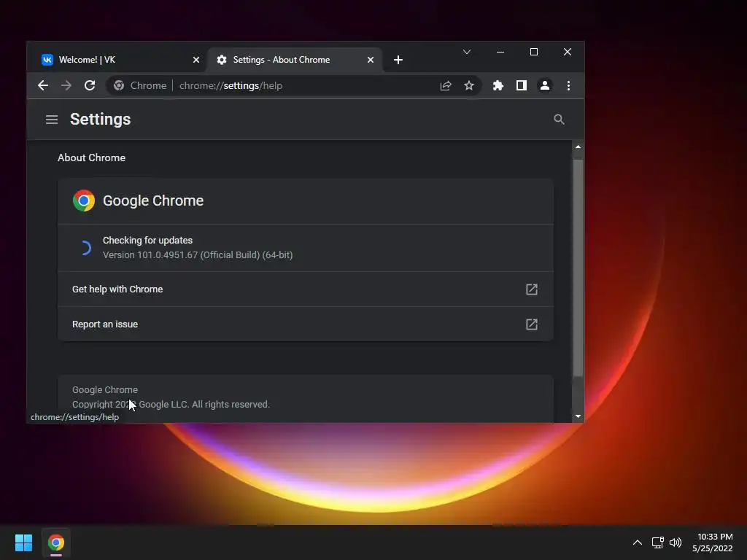Minimize the Chrome window
Screen dimensions: 747x560
500,52
